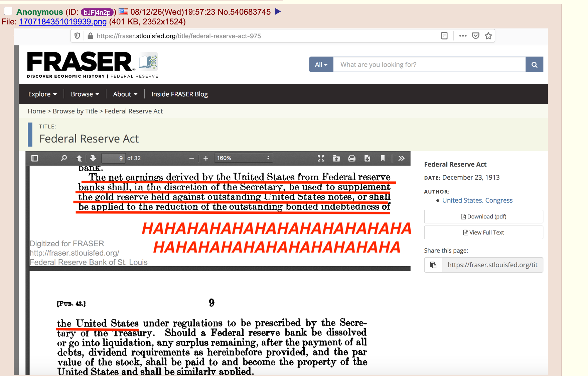Click the Save to Pocket icon
Image resolution: width=588 pixels, height=376 pixels.
coord(476,36)
